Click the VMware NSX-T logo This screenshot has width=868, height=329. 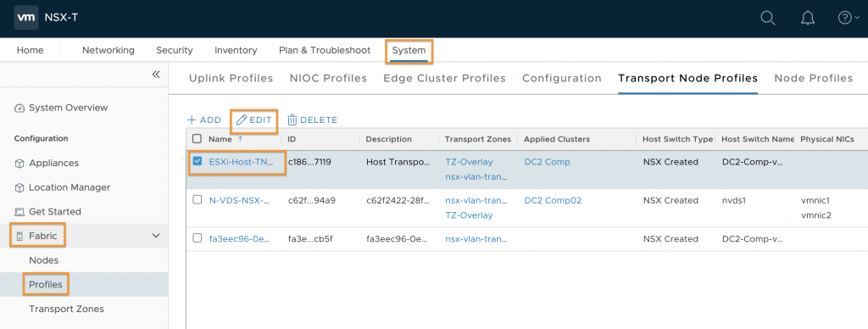(x=26, y=18)
